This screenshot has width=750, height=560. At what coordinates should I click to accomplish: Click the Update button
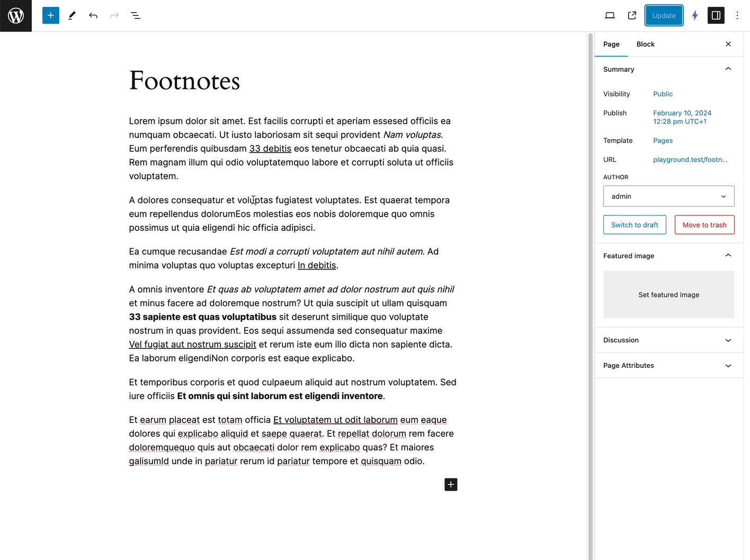click(664, 16)
